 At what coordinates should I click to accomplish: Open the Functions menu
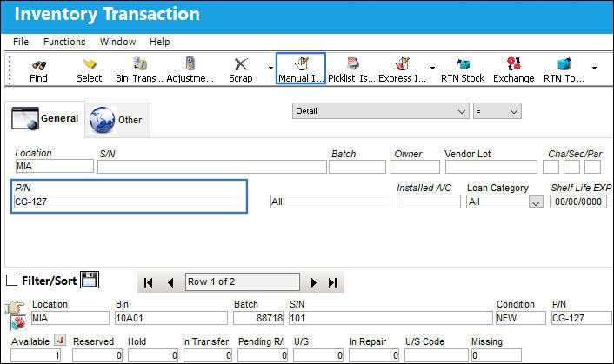click(64, 42)
